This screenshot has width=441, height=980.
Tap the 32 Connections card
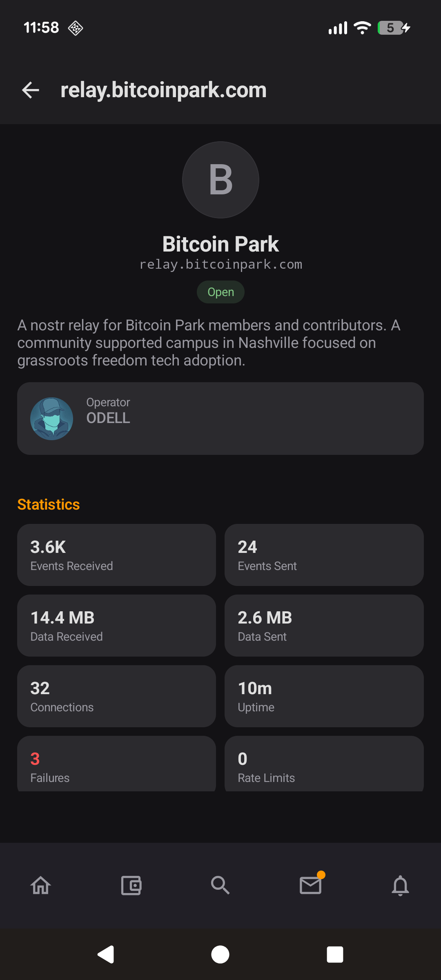click(116, 696)
